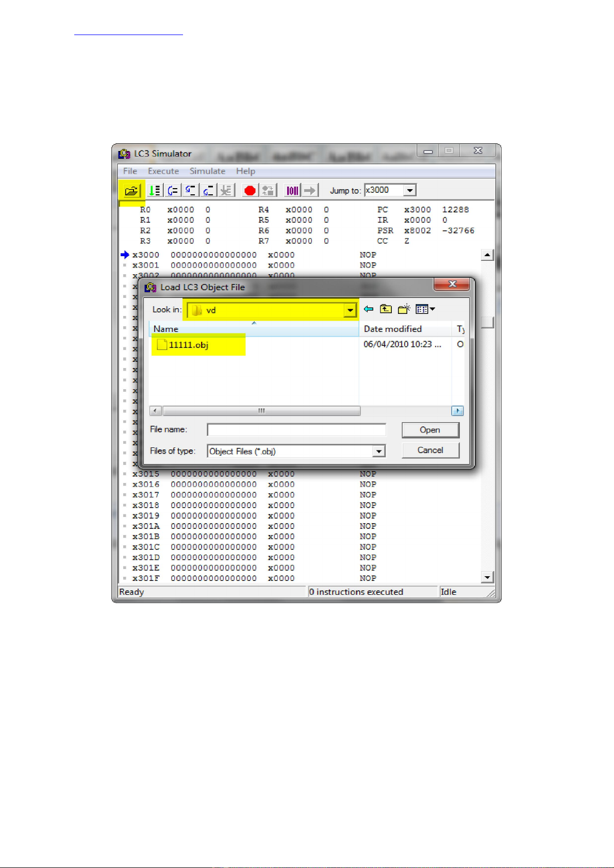Close the Load LC3 Object File dialog
This screenshot has width=614, height=868.
pyautogui.click(x=452, y=285)
